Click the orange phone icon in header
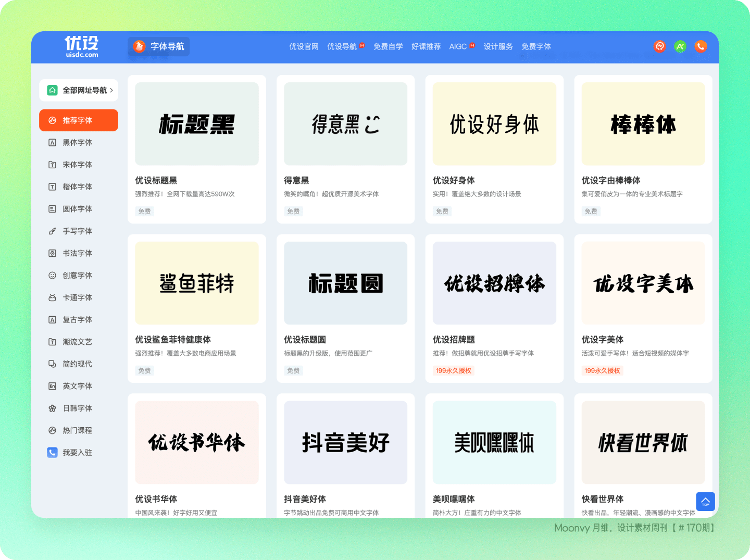750x560 pixels. (x=701, y=46)
